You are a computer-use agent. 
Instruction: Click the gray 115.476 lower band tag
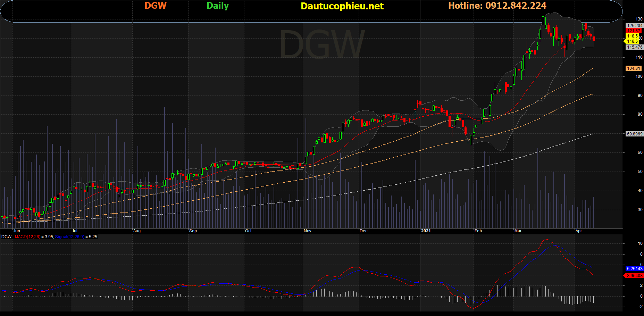[634, 47]
